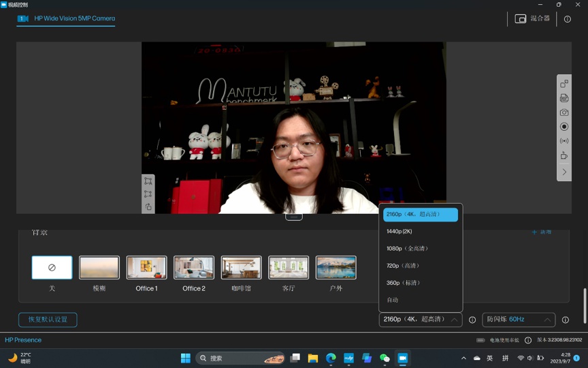Click the pop-out window icon in side toolbar
This screenshot has width=588, height=368.
click(x=564, y=84)
